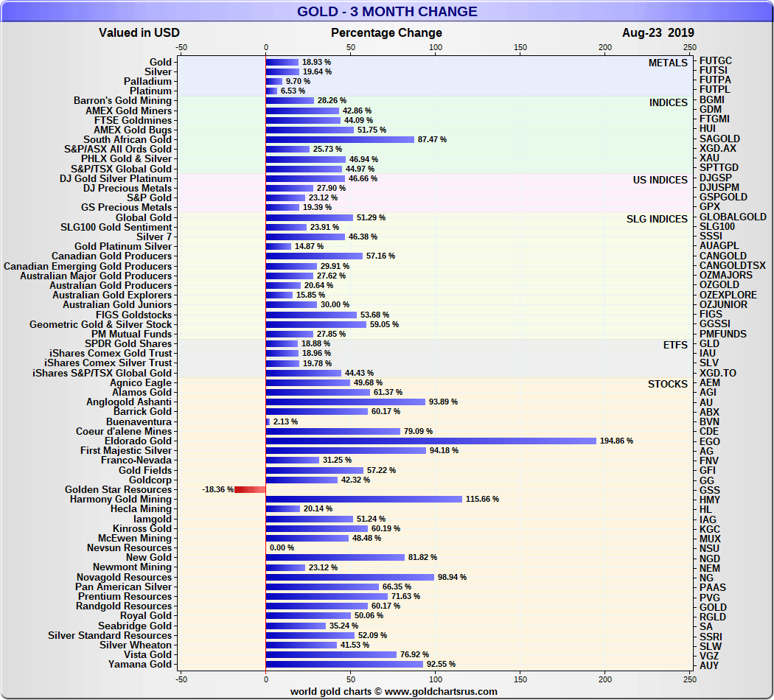Click the "XGD.TO" ticker symbol
The height and width of the screenshot is (700, 774).
coord(718,373)
